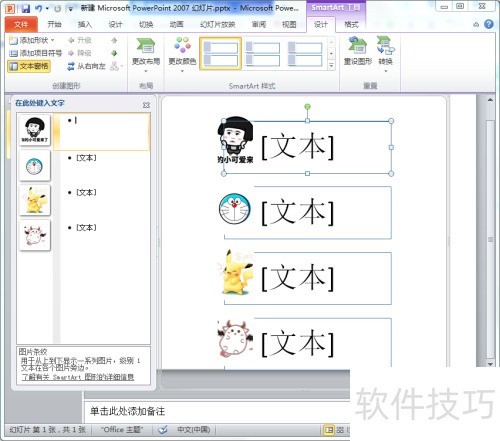Click the Pikachu row [文本] placeholder on slide
Screen dimensions: 500x441
[298, 278]
